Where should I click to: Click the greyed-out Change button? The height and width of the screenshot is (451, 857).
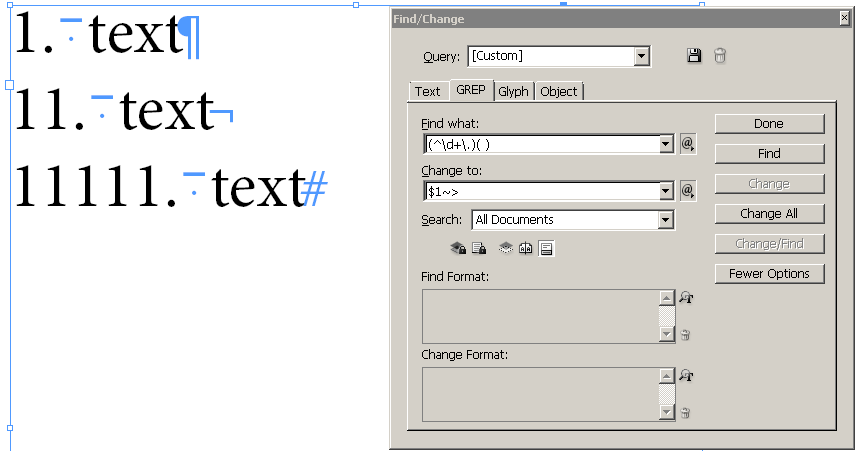769,184
